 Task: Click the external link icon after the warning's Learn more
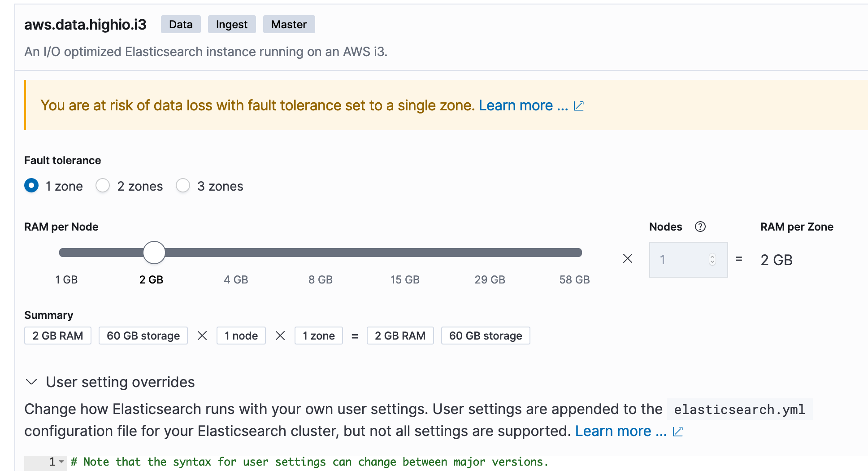point(579,105)
